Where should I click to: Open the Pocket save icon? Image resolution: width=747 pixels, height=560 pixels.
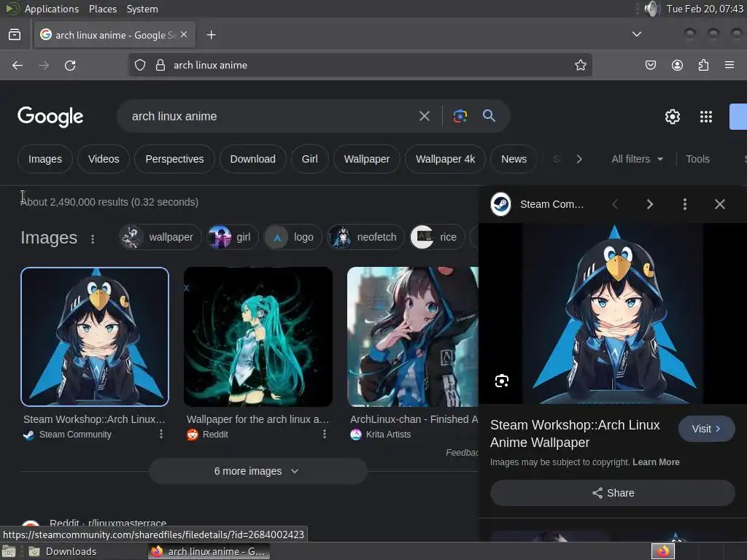coord(650,65)
